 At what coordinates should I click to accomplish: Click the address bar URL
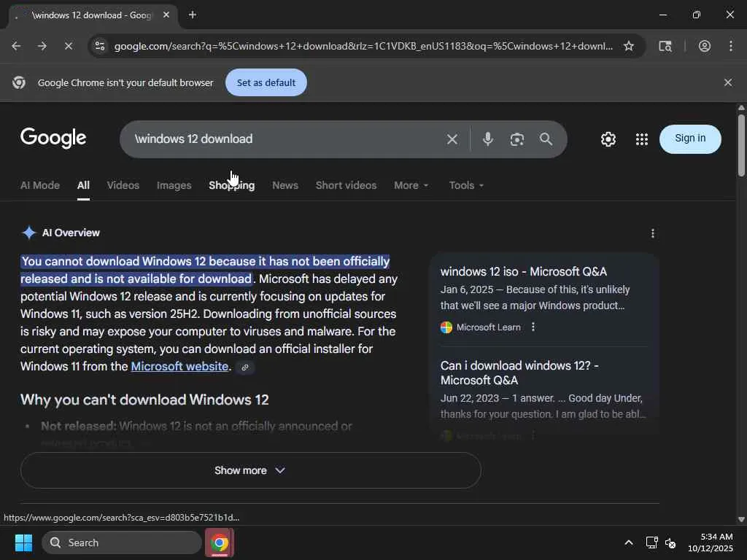tap(363, 46)
